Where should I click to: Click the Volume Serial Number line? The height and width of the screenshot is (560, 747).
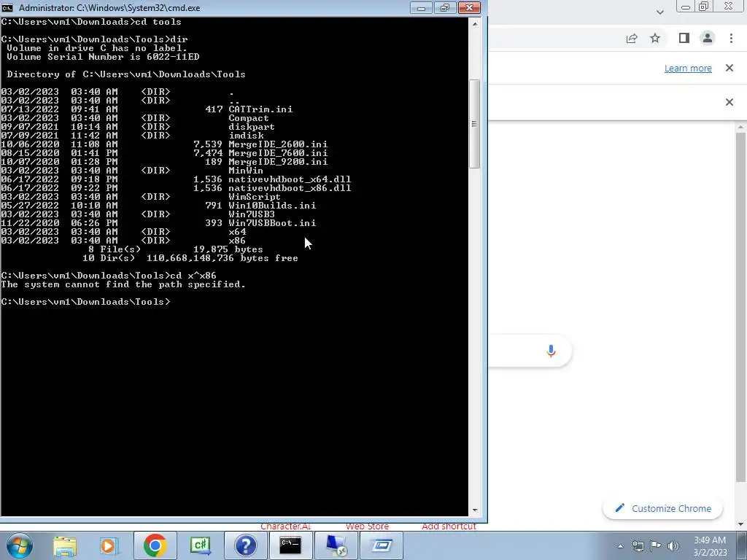click(103, 57)
